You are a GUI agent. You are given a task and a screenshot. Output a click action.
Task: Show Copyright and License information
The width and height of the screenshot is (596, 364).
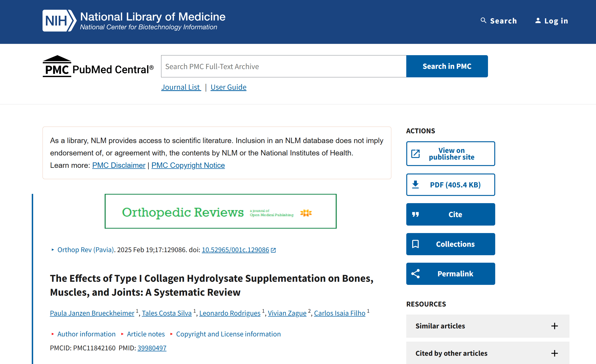tap(228, 334)
